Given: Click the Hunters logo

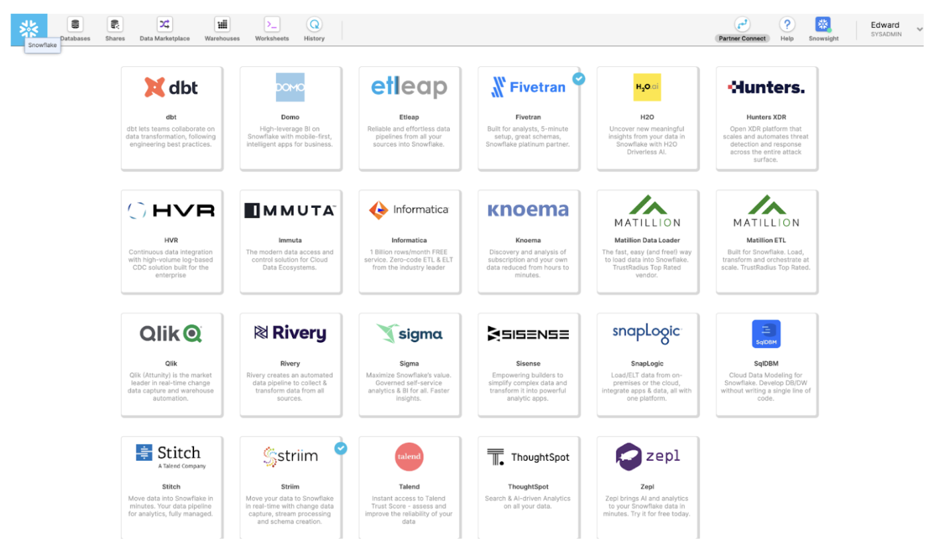Looking at the screenshot, I should pyautogui.click(x=766, y=87).
